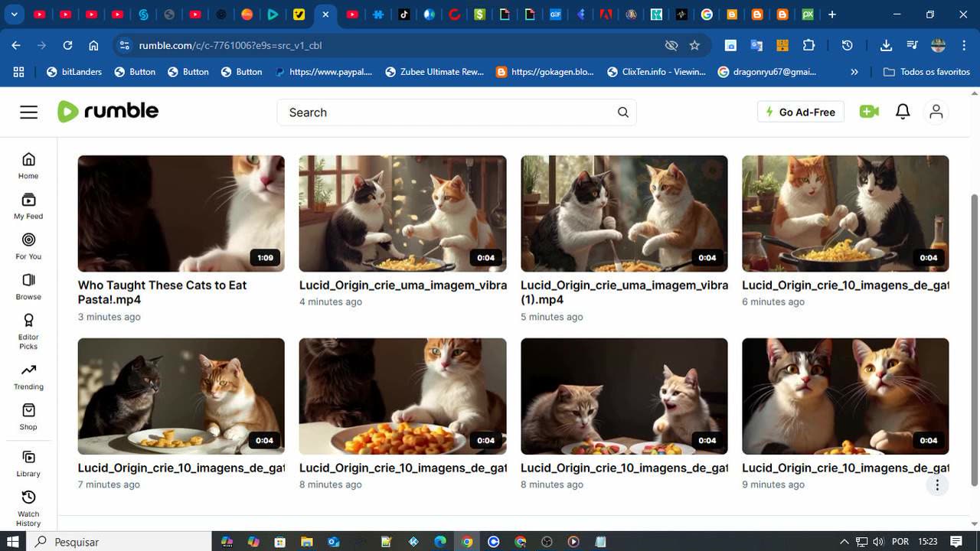Screen dimensions: 980x551
Task: Bookmark this page with the star icon
Action: (x=694, y=45)
